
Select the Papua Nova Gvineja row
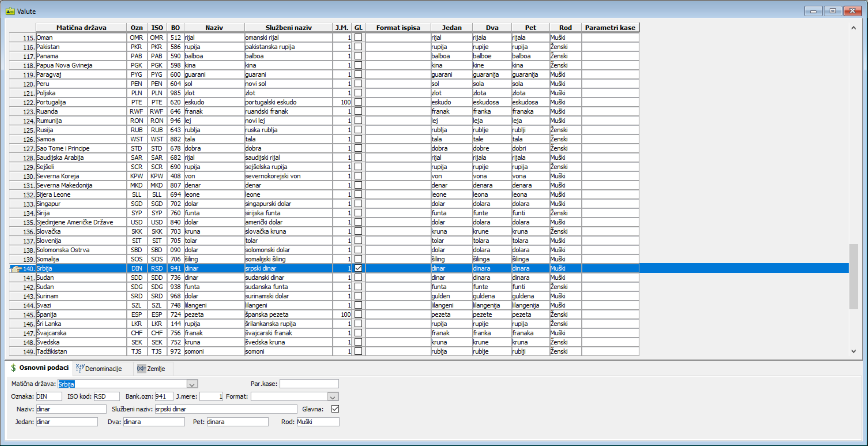[x=324, y=65]
